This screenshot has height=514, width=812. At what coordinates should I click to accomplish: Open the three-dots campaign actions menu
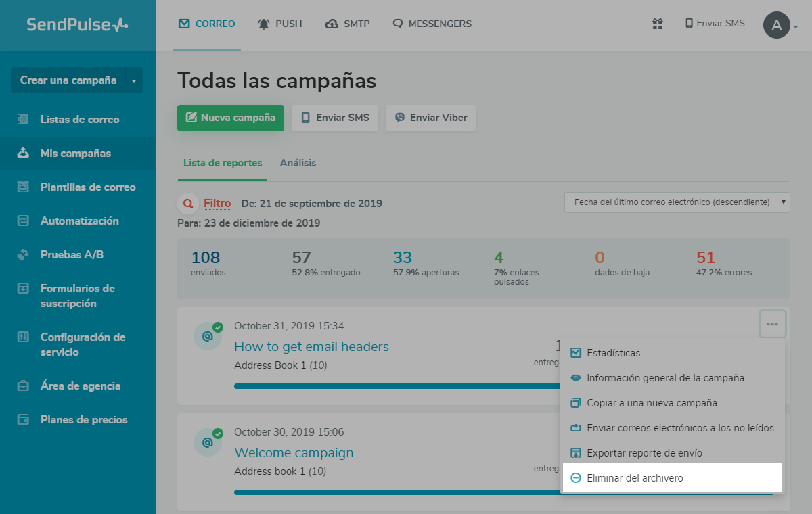pyautogui.click(x=772, y=324)
